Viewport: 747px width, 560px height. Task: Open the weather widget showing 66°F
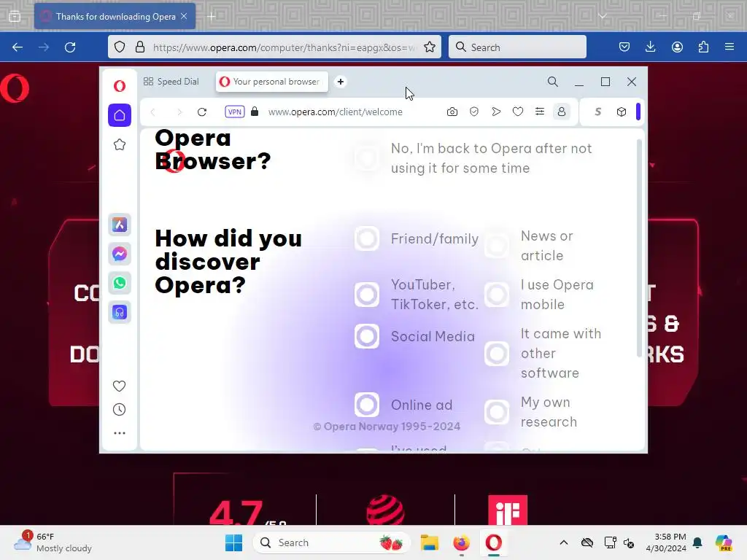click(x=53, y=542)
